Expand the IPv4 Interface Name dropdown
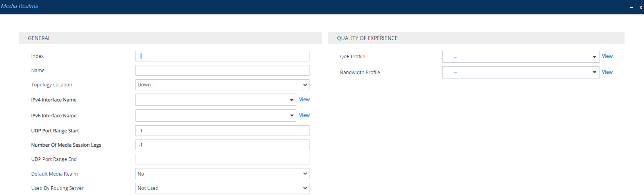Screen dimensions: 644x195 216,100
